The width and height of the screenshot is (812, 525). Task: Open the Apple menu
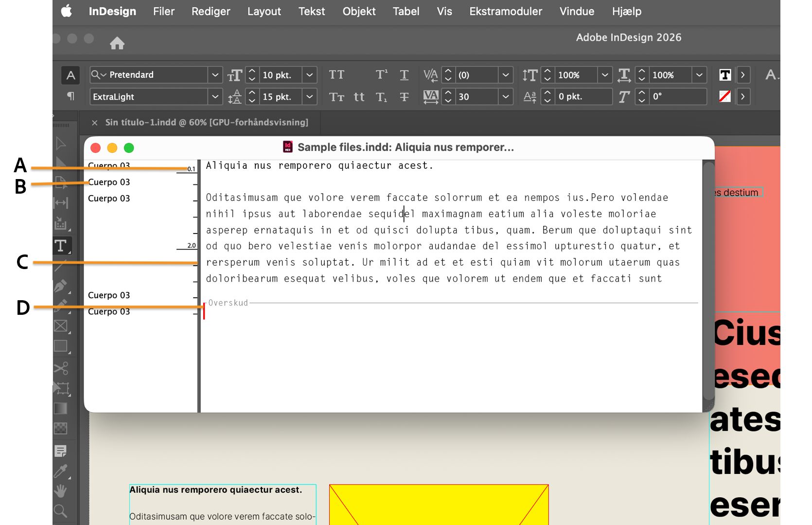tap(67, 11)
